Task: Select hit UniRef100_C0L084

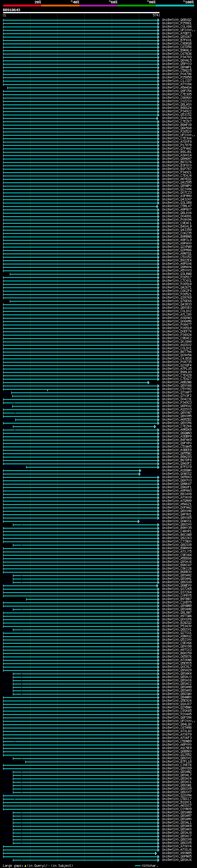Action: point(177,26)
